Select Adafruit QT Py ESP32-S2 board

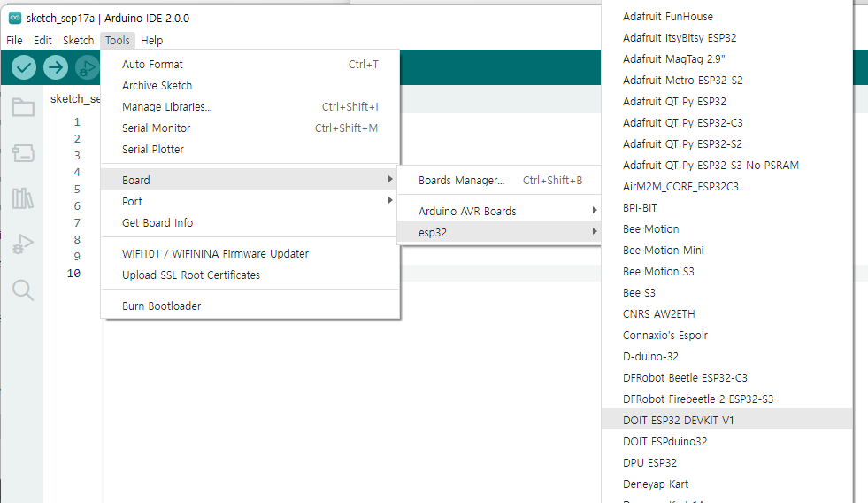(x=726, y=144)
